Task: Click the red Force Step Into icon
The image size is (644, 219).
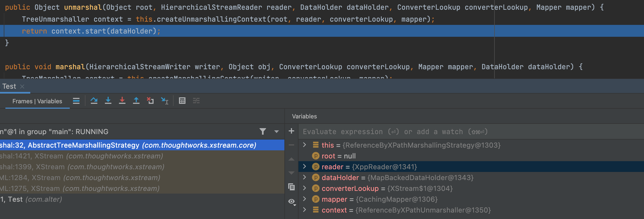Action: point(122,101)
